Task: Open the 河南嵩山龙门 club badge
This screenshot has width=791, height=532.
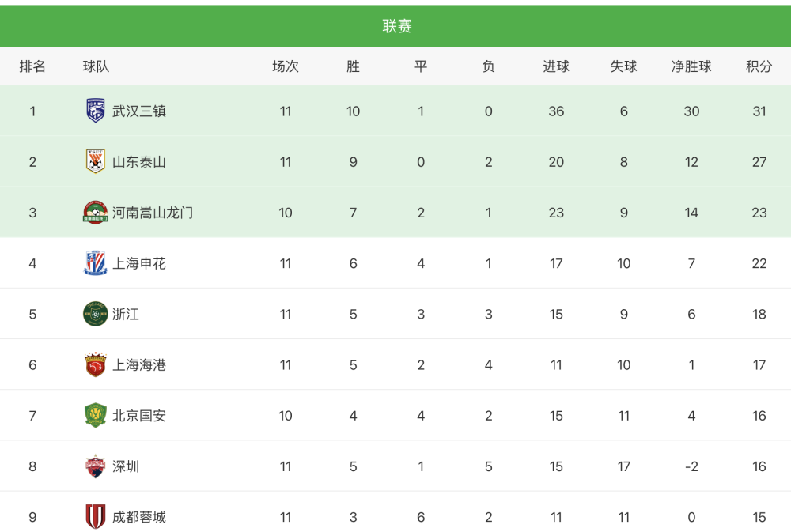Action: [96, 213]
